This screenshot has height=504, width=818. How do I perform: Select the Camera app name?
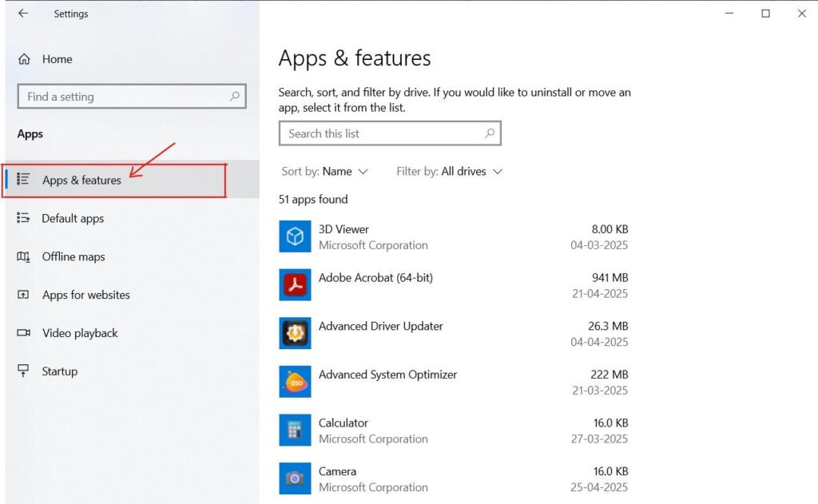tap(337, 471)
